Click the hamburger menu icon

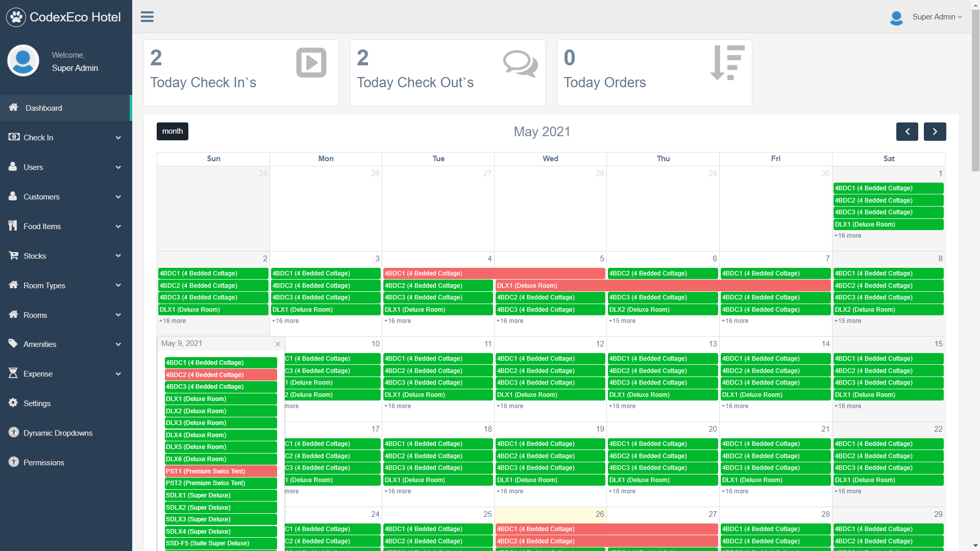coord(146,17)
